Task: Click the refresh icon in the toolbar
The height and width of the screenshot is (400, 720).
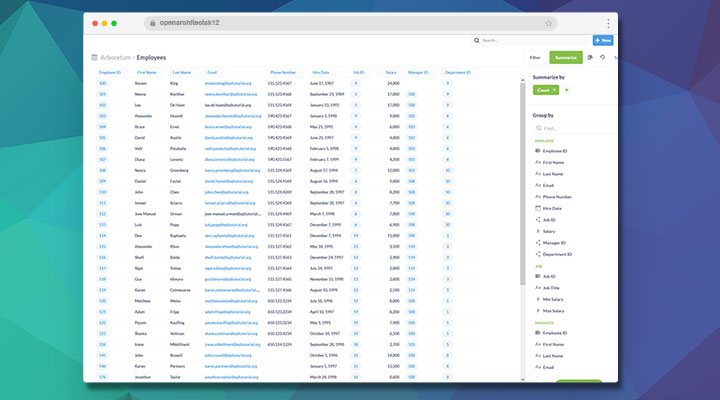Action: tap(602, 57)
